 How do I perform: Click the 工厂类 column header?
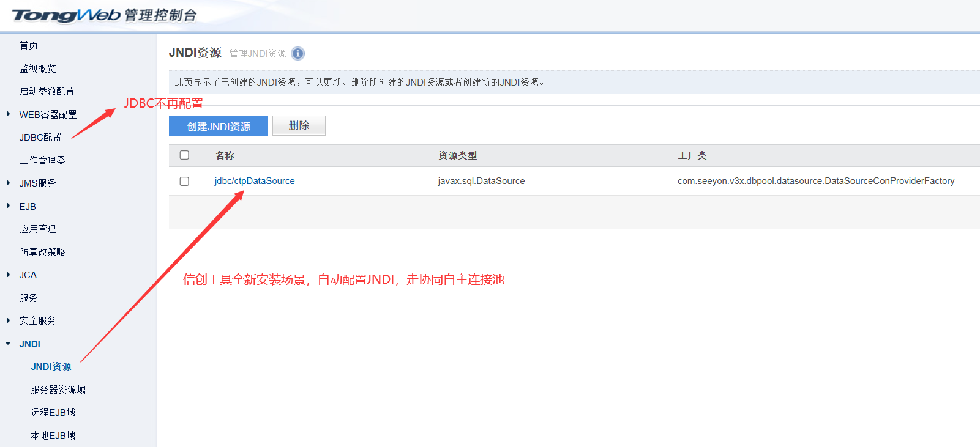point(692,155)
